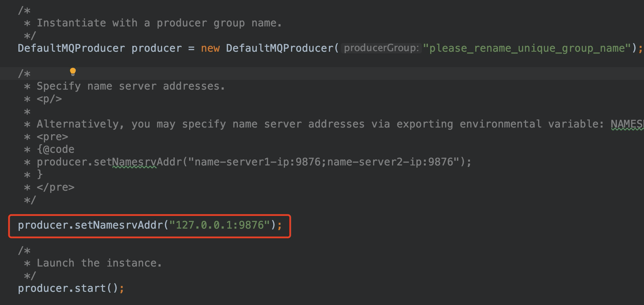The width and height of the screenshot is (644, 305).
Task: Click comment line starting with 'Alternatively, you may'
Action: pyautogui.click(x=340, y=124)
